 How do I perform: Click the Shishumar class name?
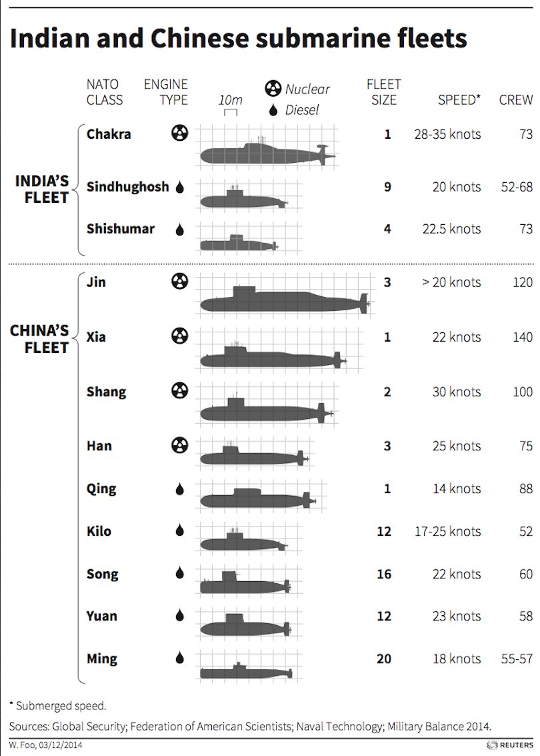pyautogui.click(x=121, y=229)
